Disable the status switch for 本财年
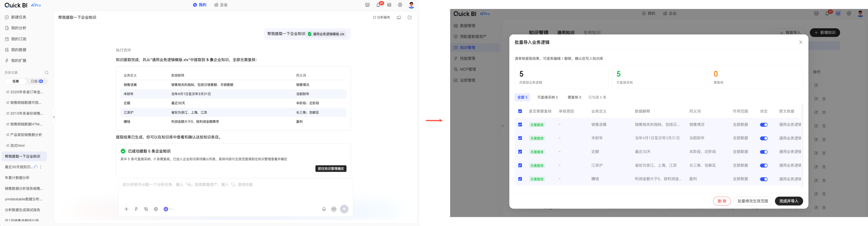 [764, 138]
